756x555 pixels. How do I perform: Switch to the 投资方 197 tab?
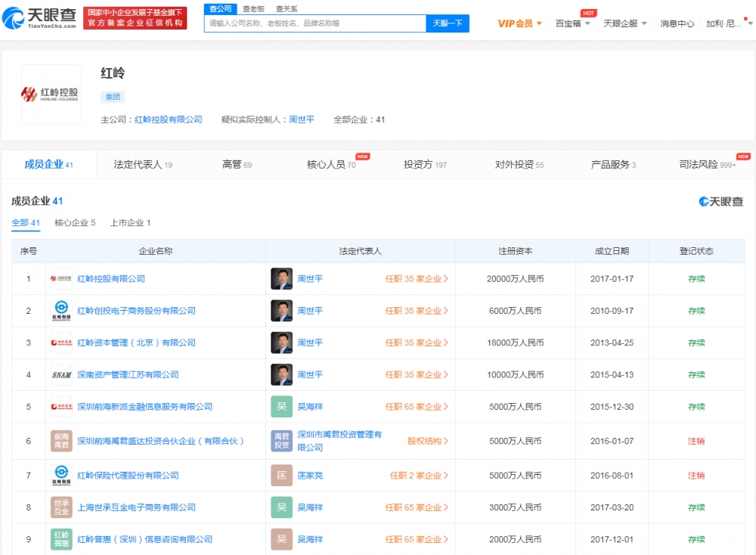coord(425,164)
